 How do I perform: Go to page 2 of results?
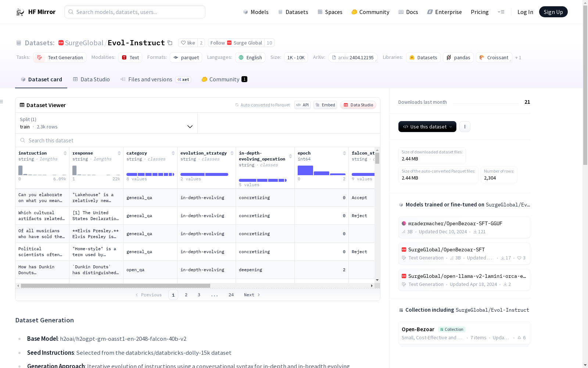point(186,295)
